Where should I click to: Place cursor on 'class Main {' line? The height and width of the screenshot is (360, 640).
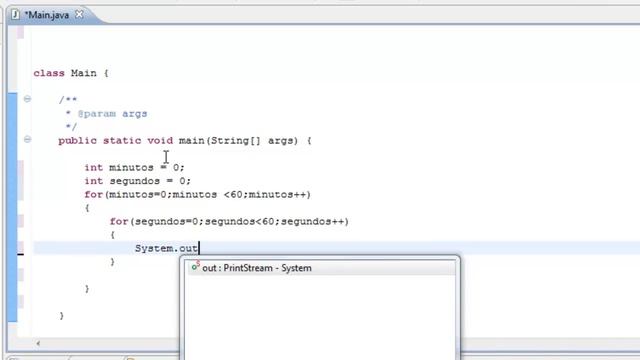click(x=71, y=73)
